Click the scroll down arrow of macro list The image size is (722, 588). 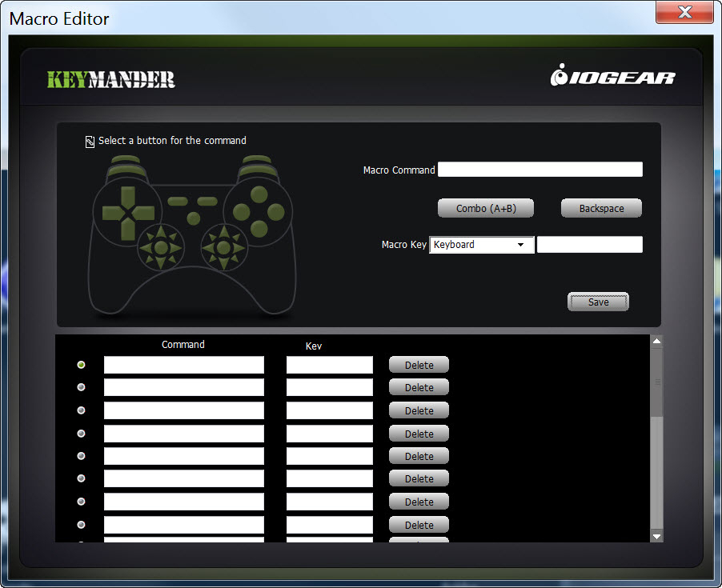point(657,537)
